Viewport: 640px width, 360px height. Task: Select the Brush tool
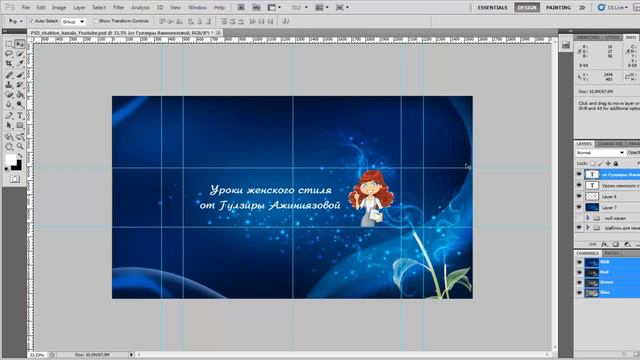tap(20, 75)
